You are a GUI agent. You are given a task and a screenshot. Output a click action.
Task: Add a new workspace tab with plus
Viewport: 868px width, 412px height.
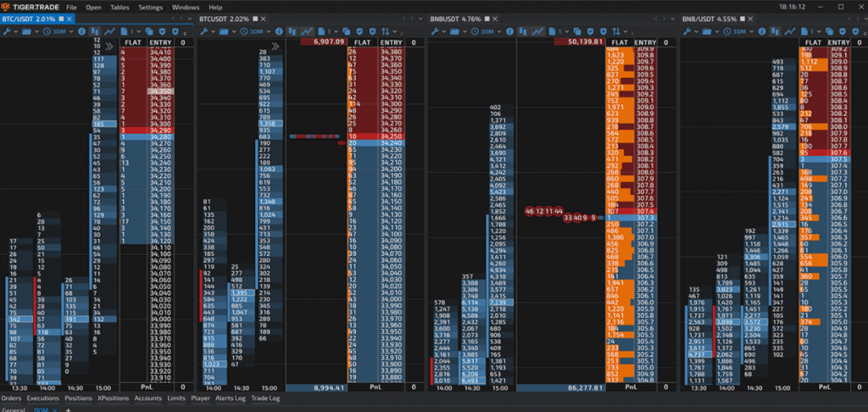[68, 409]
